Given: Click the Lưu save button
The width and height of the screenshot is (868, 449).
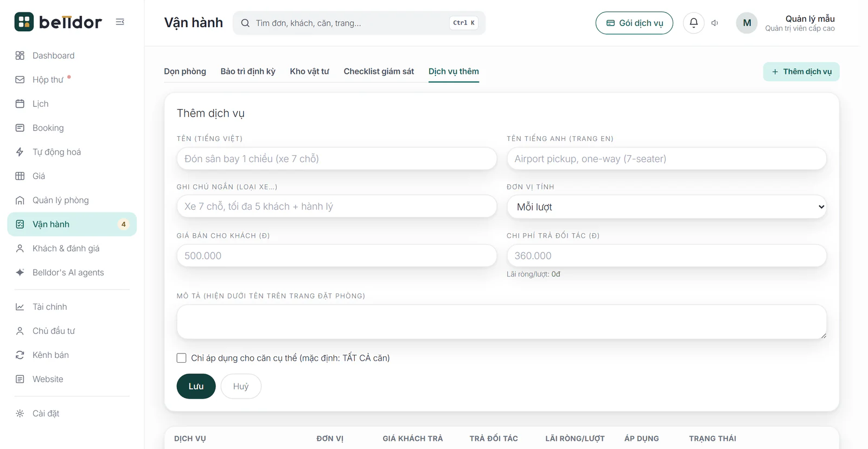Looking at the screenshot, I should [x=196, y=386].
